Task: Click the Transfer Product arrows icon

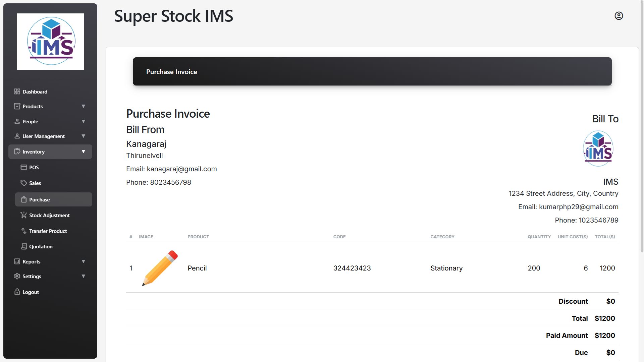Action: (x=24, y=231)
